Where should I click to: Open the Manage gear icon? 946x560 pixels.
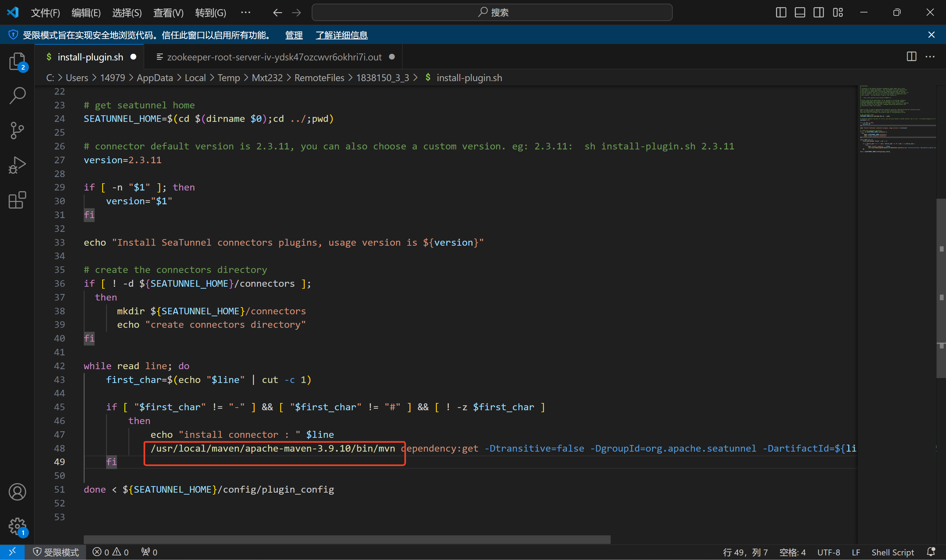click(x=17, y=526)
